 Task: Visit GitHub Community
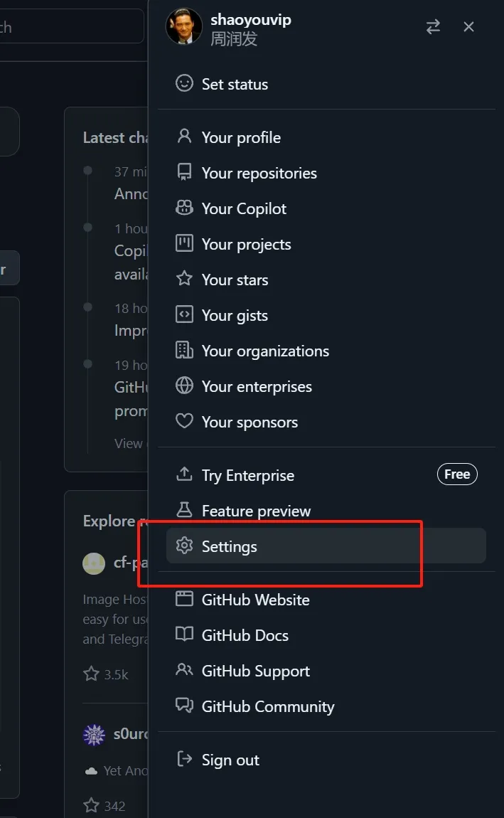[x=267, y=706]
